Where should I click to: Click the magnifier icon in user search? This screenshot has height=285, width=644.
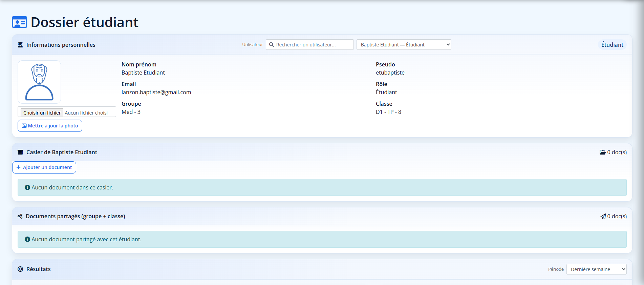point(272,45)
